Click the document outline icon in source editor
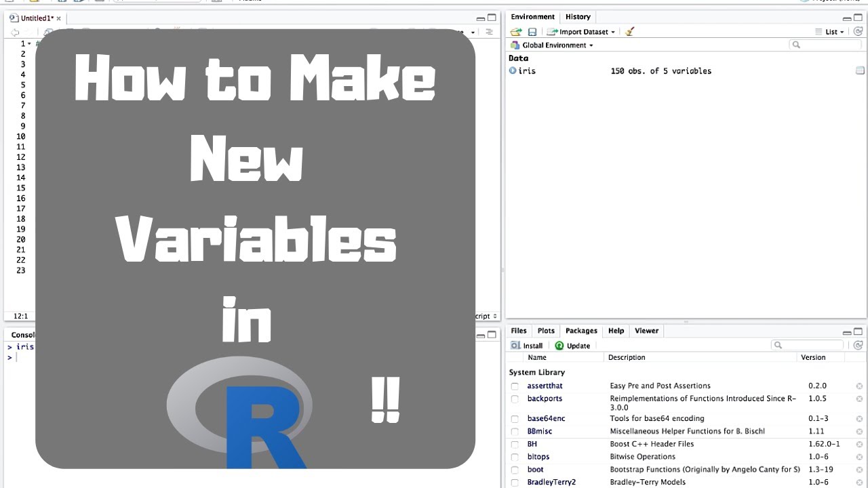868x488 pixels. click(489, 32)
